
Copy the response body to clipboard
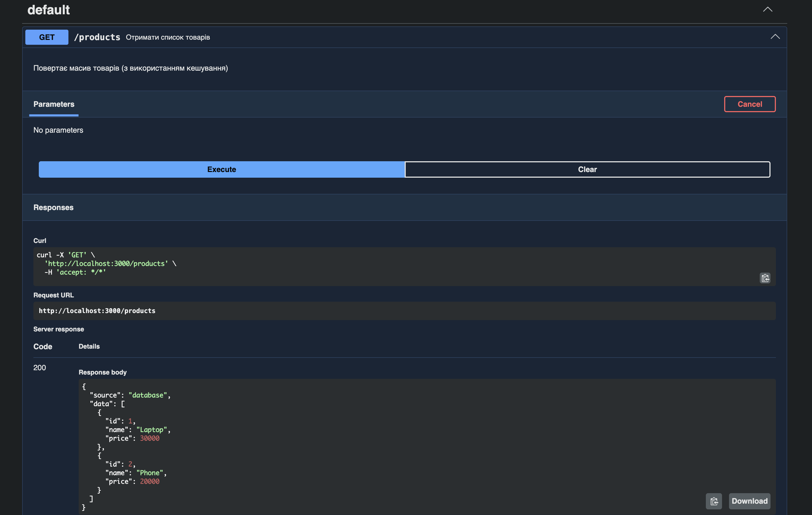pos(714,501)
